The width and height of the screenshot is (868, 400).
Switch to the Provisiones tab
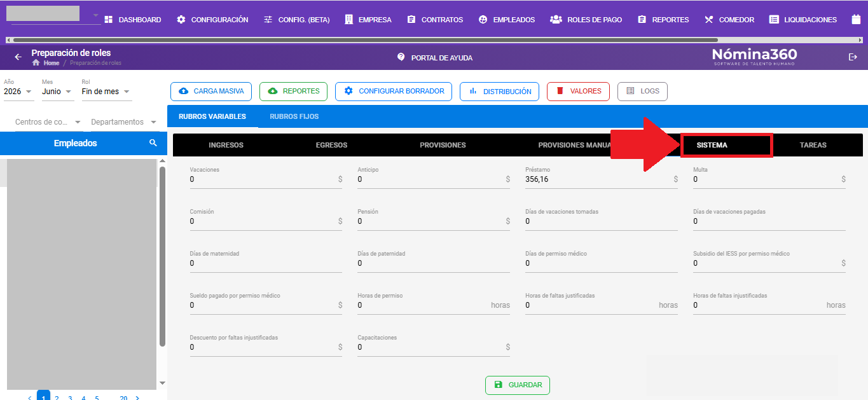443,145
